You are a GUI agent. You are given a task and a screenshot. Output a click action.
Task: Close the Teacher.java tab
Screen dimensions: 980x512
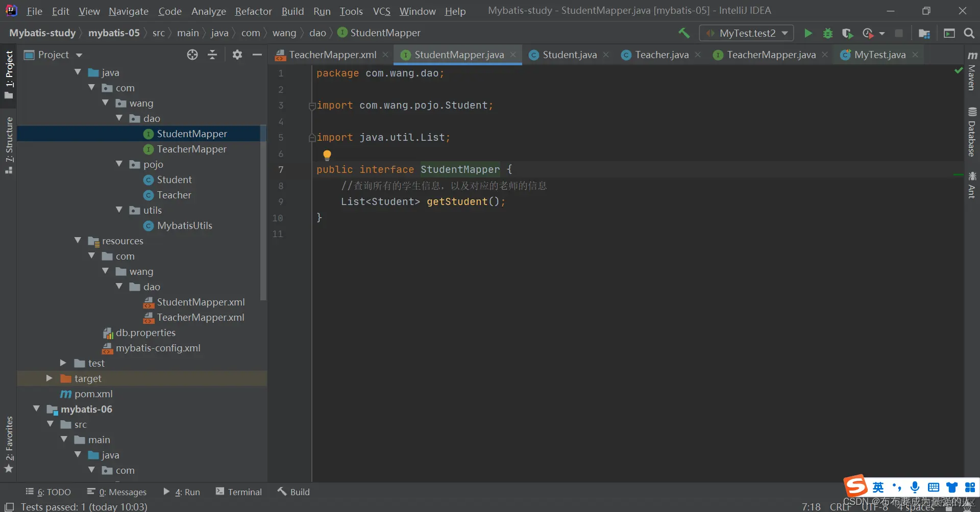(698, 55)
